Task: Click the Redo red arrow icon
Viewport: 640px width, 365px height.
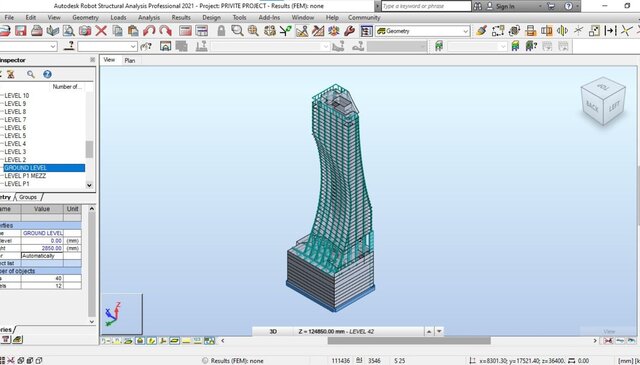Action: 165,31
